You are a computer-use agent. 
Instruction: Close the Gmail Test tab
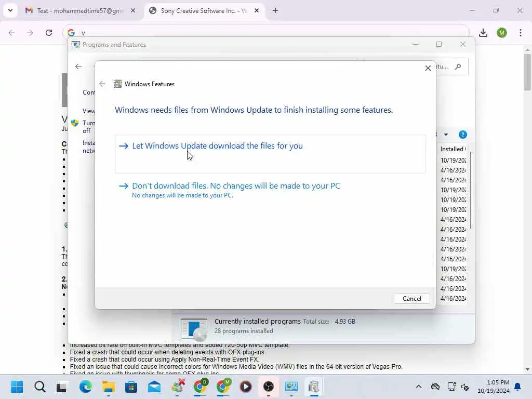tap(133, 10)
